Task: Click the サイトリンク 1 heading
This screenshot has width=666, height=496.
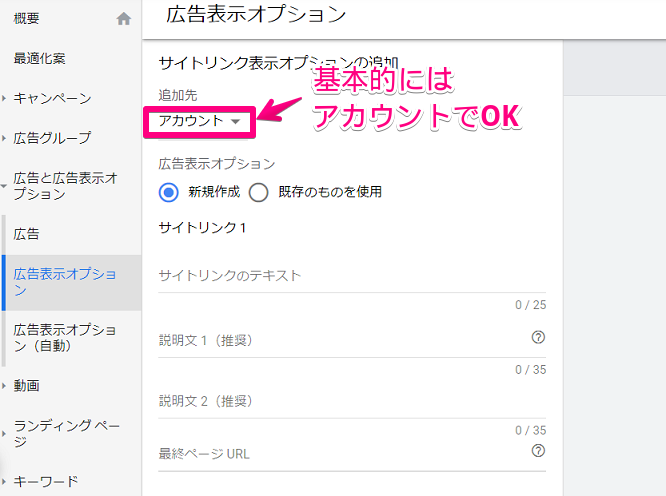Action: (202, 228)
